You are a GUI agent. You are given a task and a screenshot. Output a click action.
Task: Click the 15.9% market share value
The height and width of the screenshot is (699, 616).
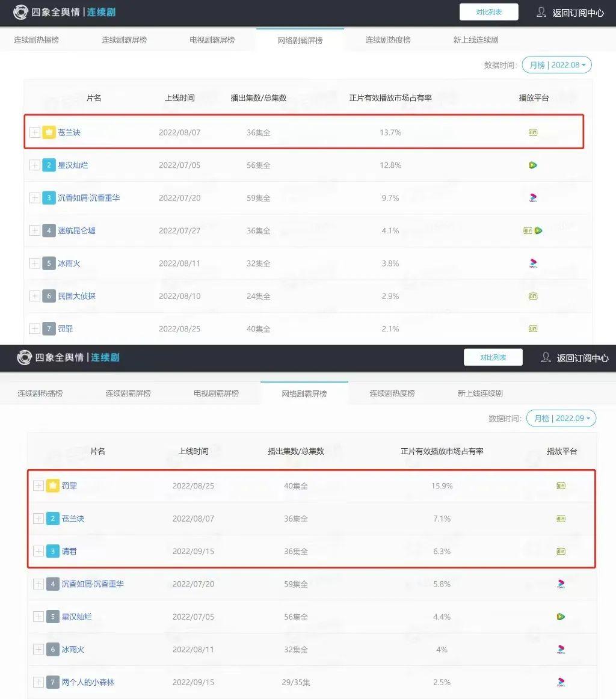point(442,485)
